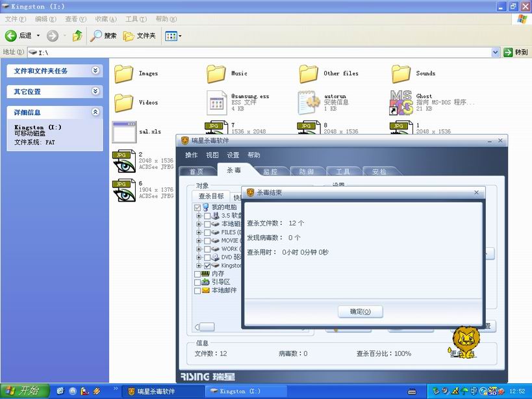The width and height of the screenshot is (532, 399).
Task: Switch to the 工具 tab in Rising
Action: [343, 172]
